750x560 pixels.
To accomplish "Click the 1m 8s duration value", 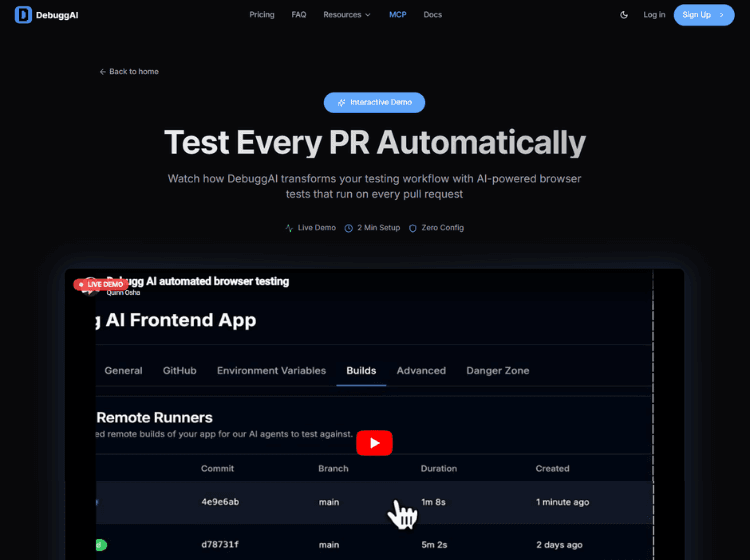I will coord(433,502).
